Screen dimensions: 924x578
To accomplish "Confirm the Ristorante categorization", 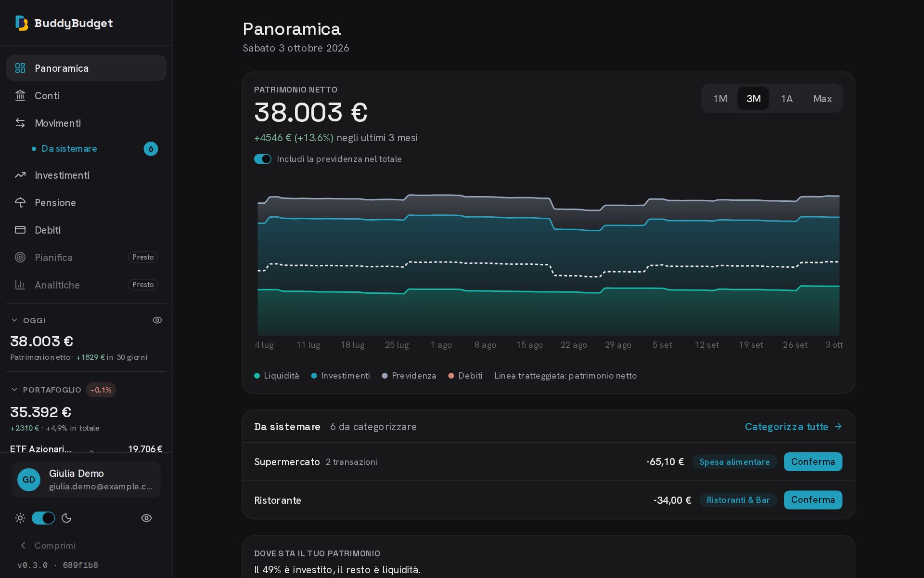I will point(813,500).
